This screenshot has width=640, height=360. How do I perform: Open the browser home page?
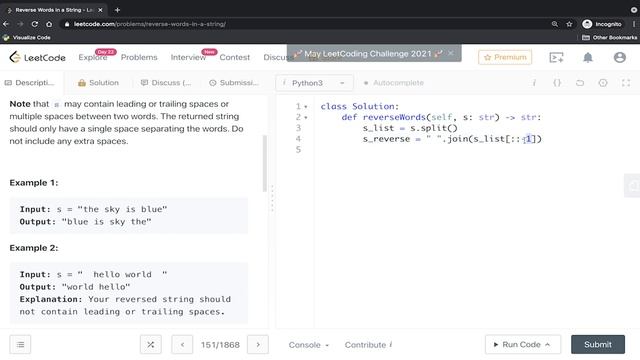pos(49,24)
